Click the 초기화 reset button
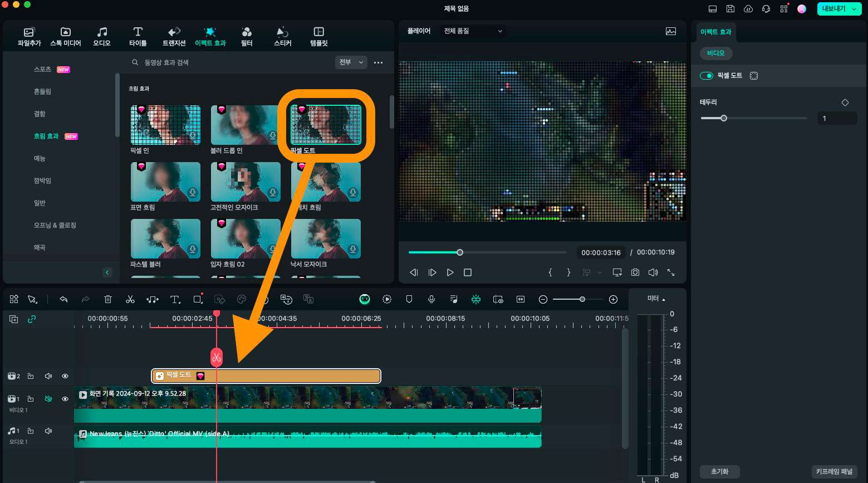Screen dimensions: 868x483 click(719, 471)
